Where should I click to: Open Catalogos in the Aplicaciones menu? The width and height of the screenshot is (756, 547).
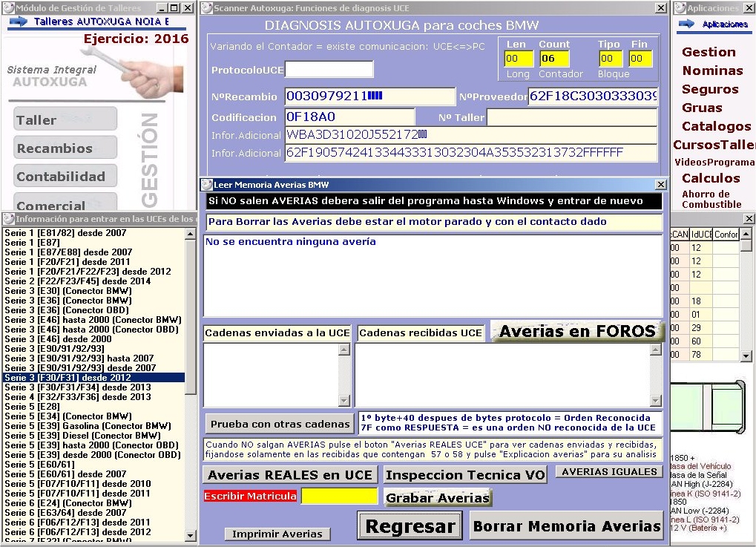[x=716, y=126]
